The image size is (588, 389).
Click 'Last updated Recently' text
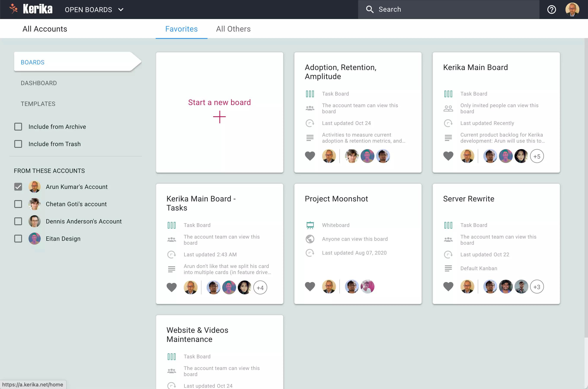click(487, 123)
